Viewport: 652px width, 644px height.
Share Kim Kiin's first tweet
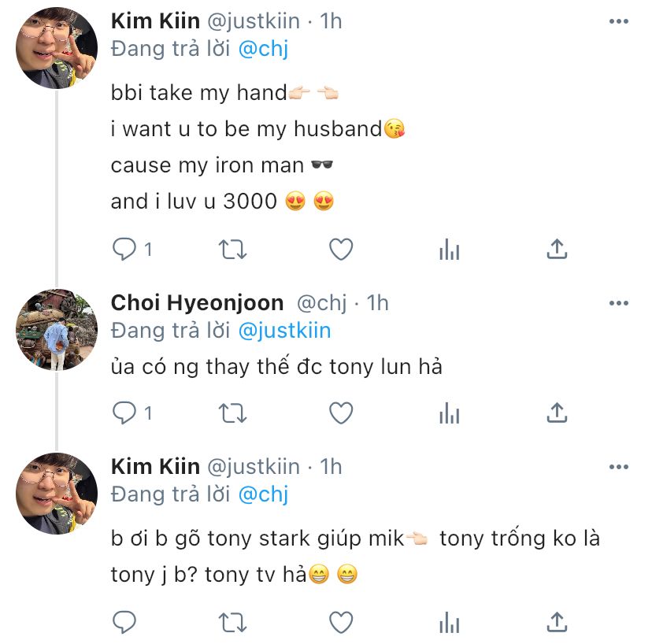(x=557, y=250)
